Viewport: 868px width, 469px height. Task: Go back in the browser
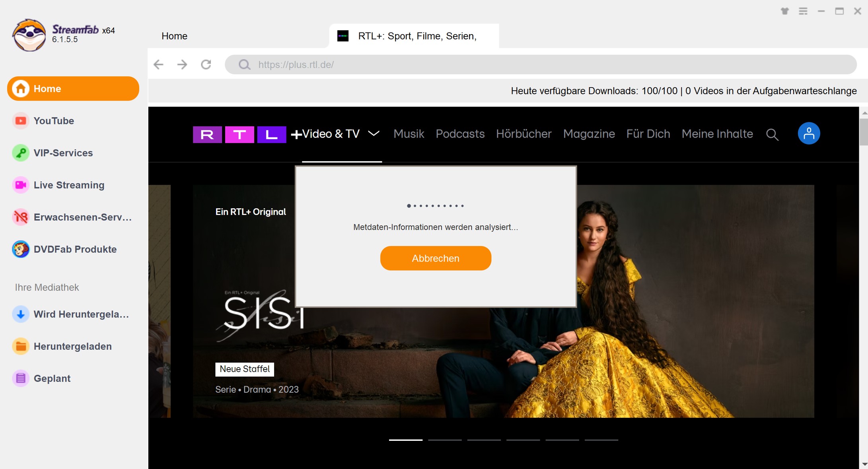159,64
